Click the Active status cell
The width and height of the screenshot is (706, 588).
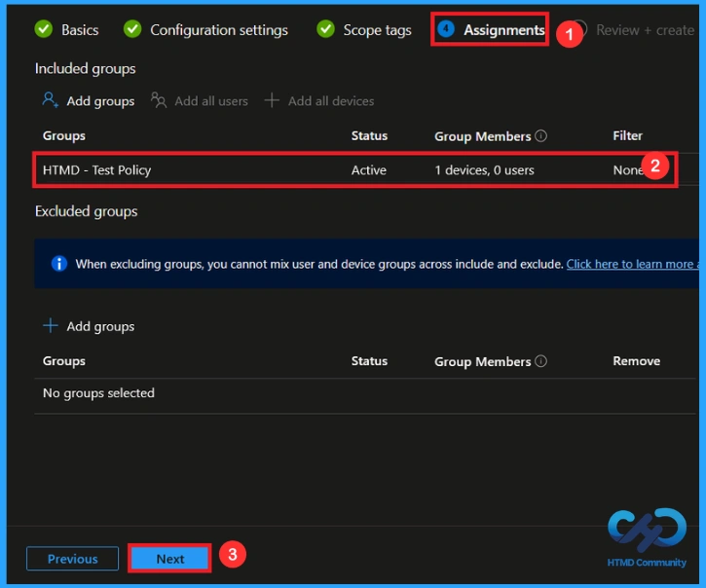(x=369, y=170)
